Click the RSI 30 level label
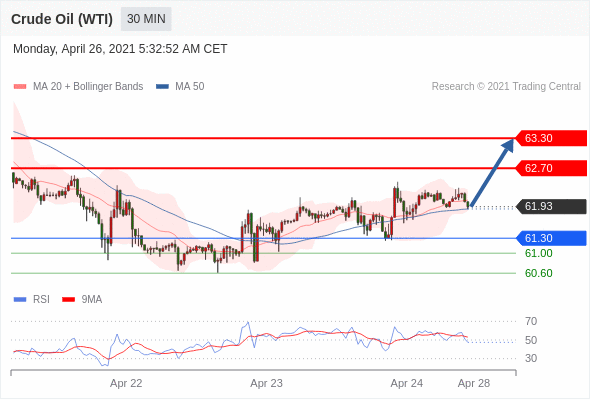Viewport: 590px width, 400px height. 531,358
